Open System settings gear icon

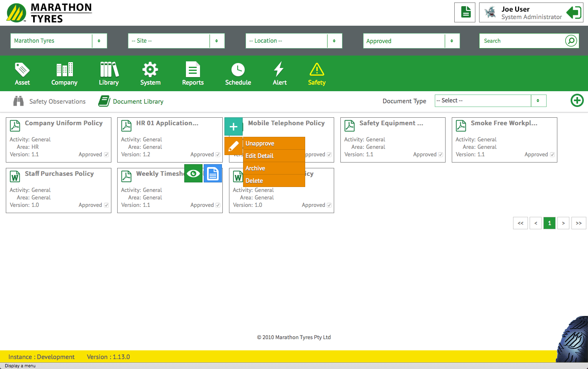150,70
